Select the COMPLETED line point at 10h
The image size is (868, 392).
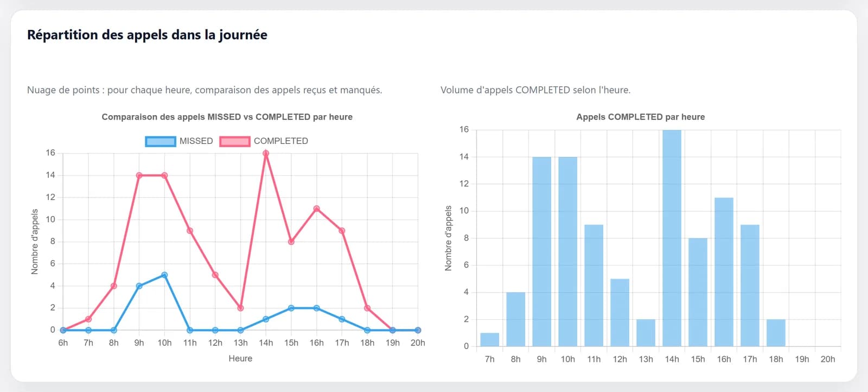tap(164, 175)
